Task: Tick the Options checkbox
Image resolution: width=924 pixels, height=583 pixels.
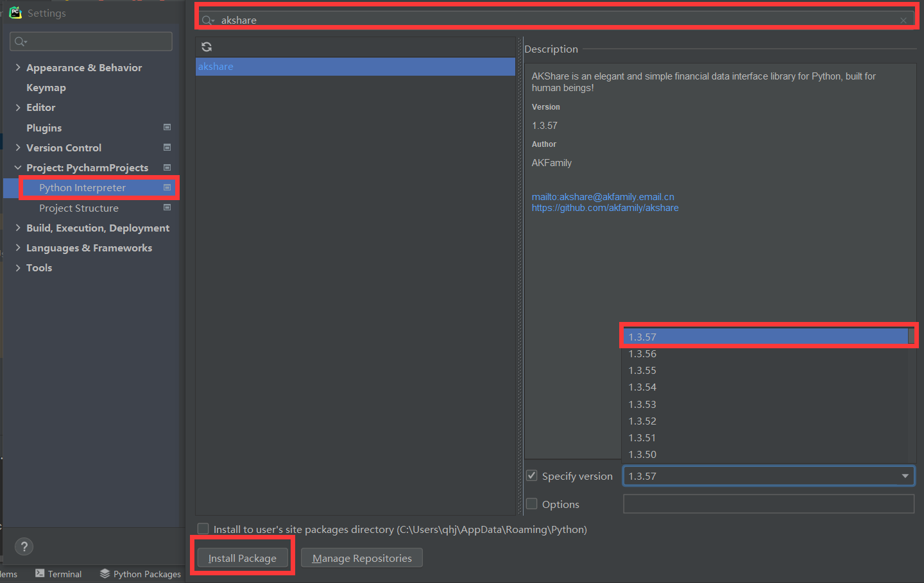Action: tap(531, 503)
